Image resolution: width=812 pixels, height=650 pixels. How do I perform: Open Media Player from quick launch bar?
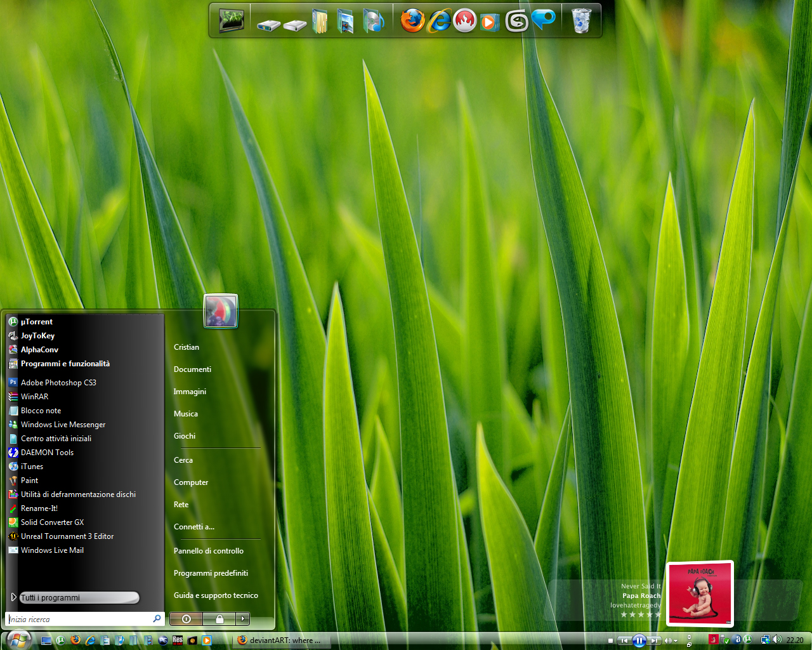pos(207,640)
